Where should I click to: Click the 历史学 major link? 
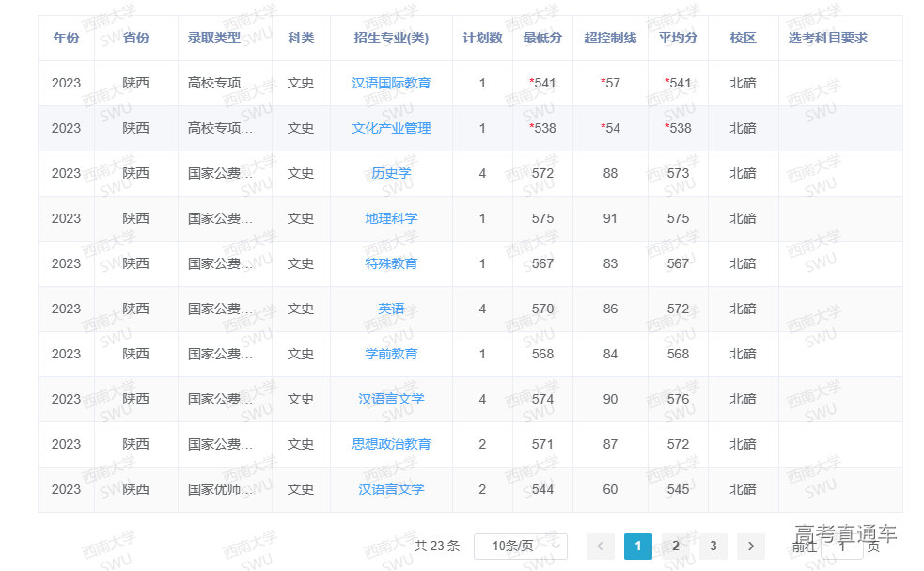click(x=391, y=173)
